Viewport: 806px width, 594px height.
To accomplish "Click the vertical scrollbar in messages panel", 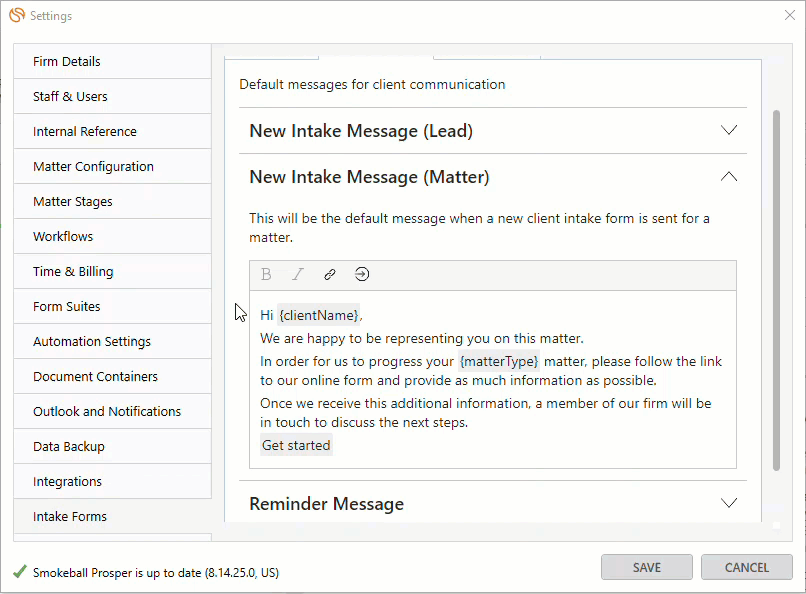I will (776, 290).
